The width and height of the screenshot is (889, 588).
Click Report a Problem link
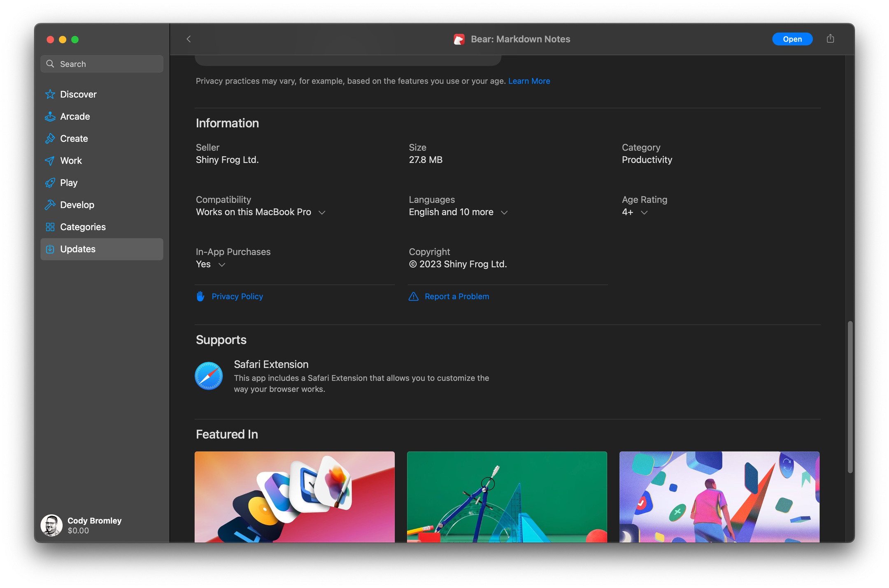456,297
